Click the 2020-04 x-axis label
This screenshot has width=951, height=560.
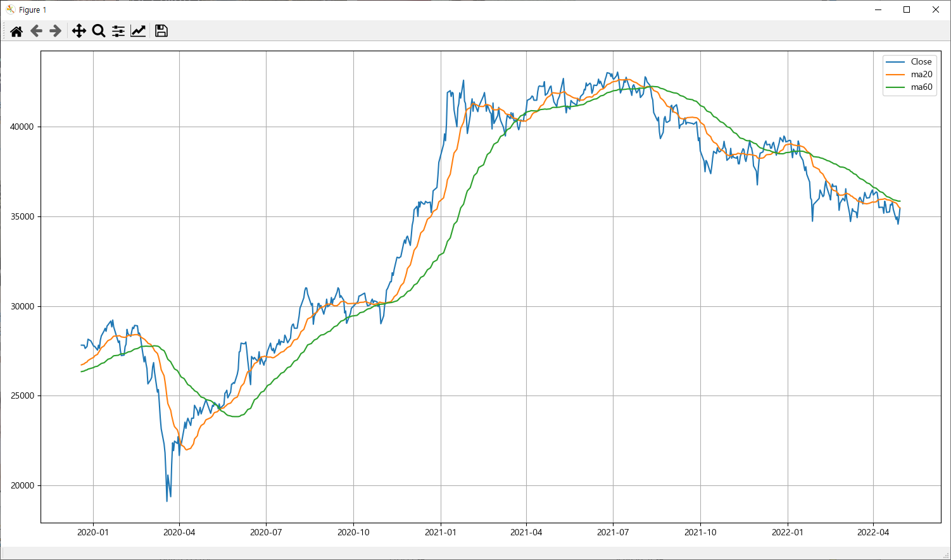pos(179,532)
